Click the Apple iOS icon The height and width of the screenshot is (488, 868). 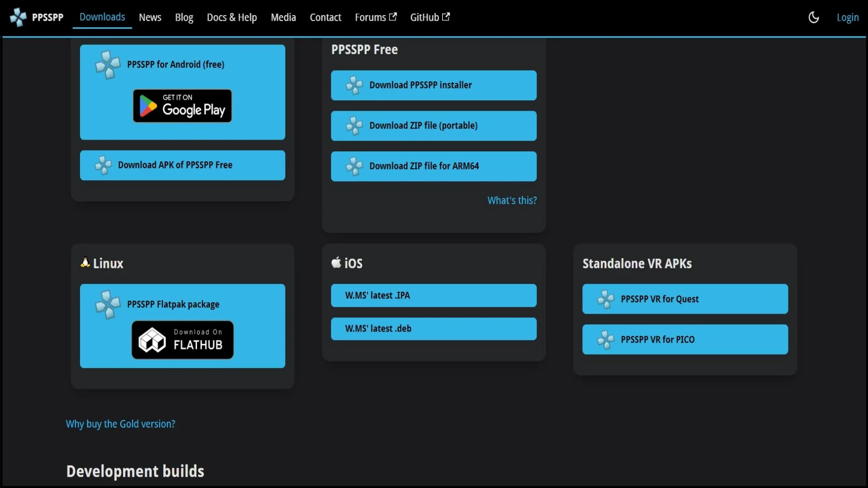click(x=336, y=263)
